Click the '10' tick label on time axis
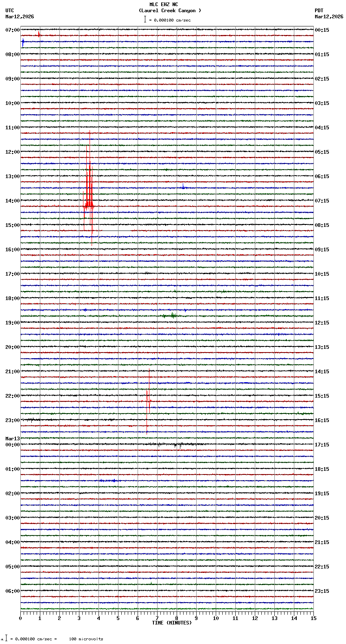 click(216, 618)
